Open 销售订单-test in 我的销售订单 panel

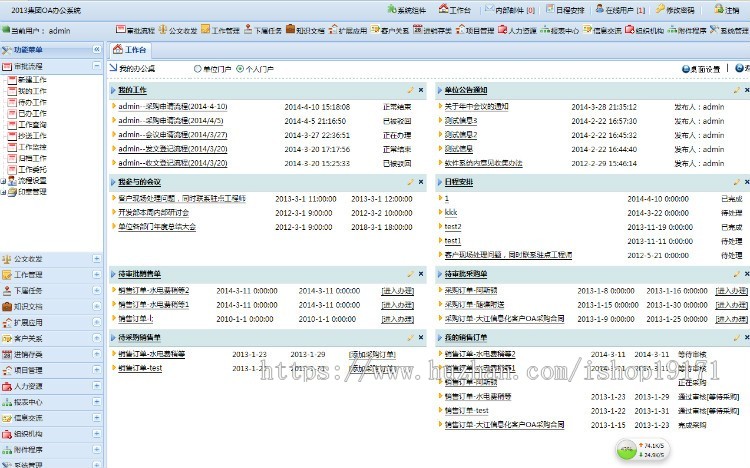(466, 411)
